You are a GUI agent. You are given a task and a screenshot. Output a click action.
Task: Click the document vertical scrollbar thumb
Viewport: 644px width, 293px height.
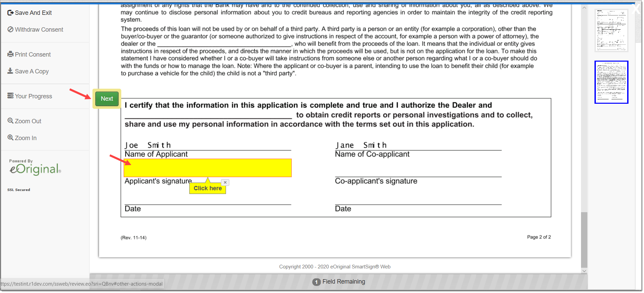coord(584,240)
